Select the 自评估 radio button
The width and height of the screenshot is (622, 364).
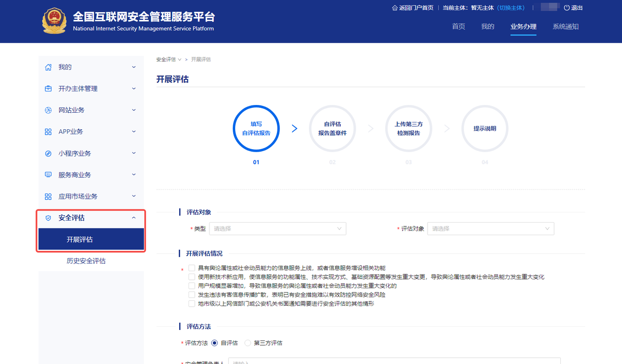point(214,343)
